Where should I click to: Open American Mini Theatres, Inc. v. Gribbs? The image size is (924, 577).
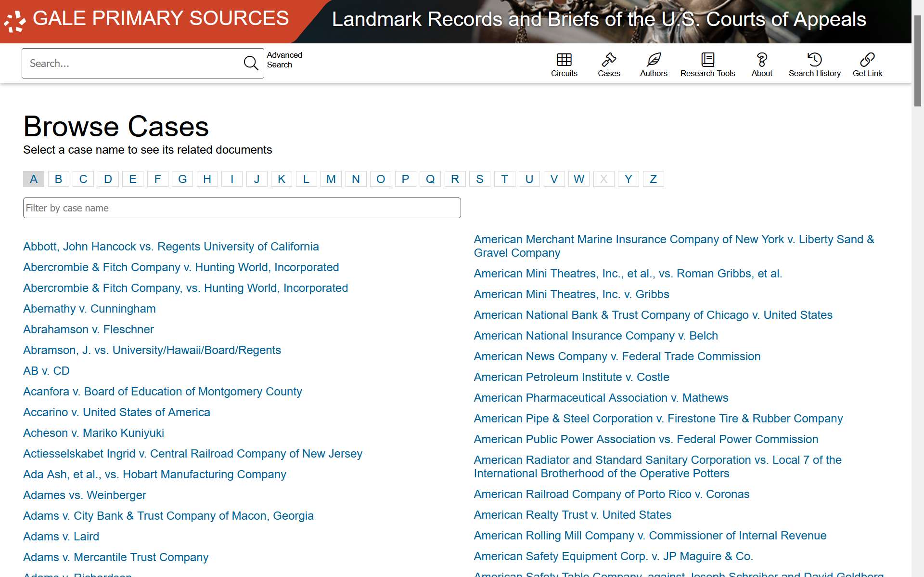click(x=571, y=294)
